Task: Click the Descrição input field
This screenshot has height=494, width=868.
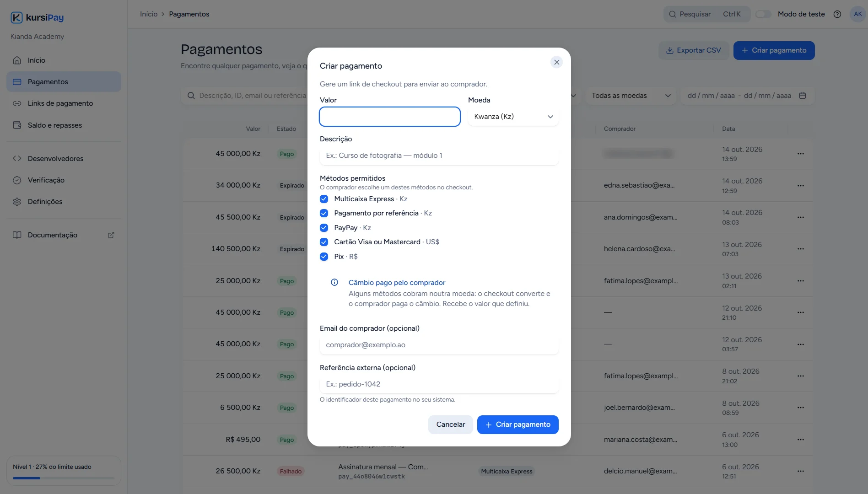Action: point(439,156)
